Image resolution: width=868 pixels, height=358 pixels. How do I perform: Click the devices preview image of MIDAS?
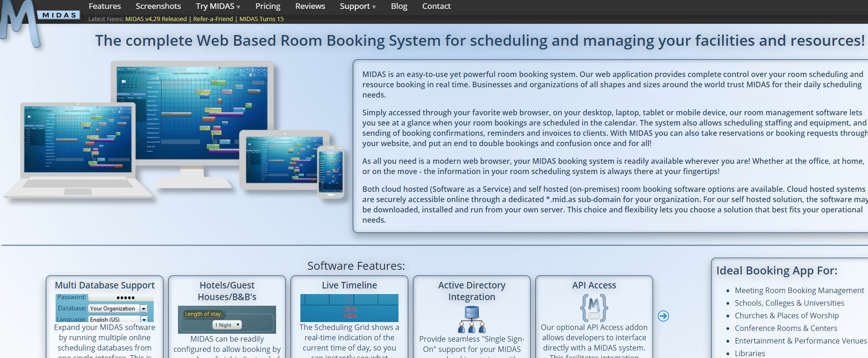coord(175,131)
